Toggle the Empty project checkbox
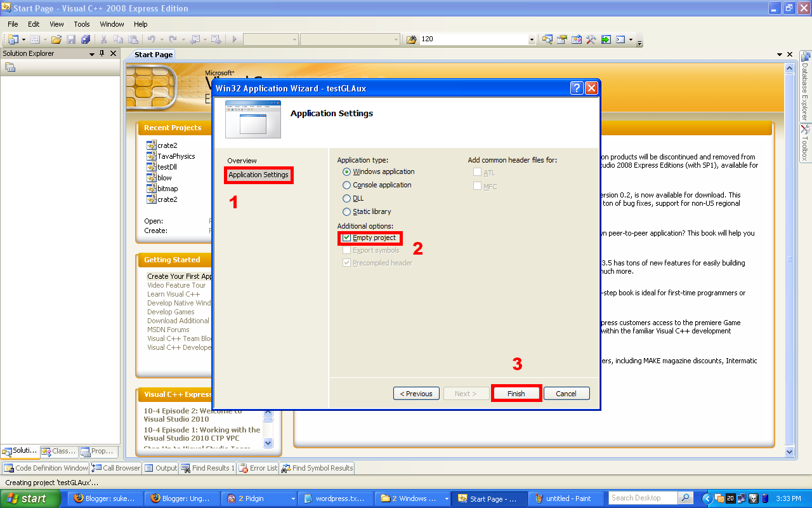Image resolution: width=812 pixels, height=508 pixels. point(346,237)
